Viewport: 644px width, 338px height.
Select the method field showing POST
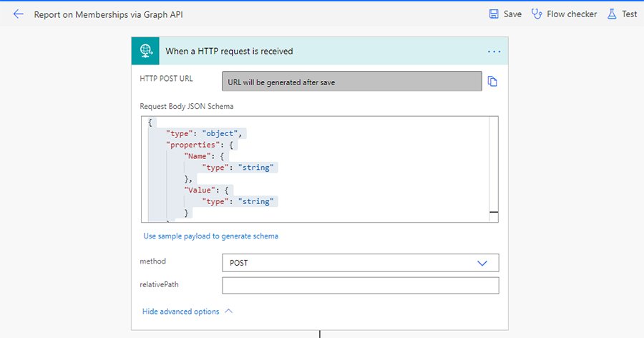(x=351, y=263)
